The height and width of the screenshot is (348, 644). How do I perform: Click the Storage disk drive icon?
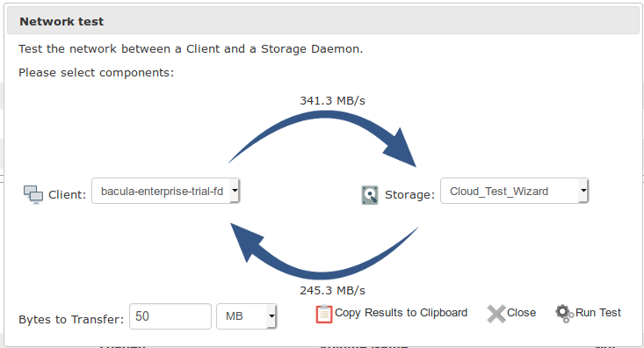(370, 195)
